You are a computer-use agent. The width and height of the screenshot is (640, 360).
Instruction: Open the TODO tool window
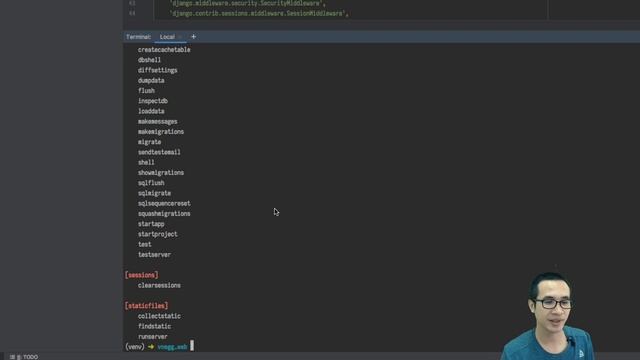(x=24, y=357)
